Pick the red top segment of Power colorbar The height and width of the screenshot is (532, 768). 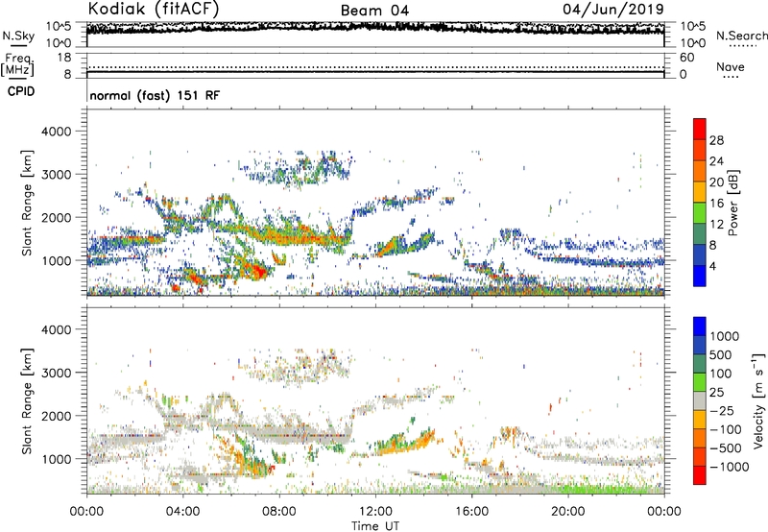(700, 130)
